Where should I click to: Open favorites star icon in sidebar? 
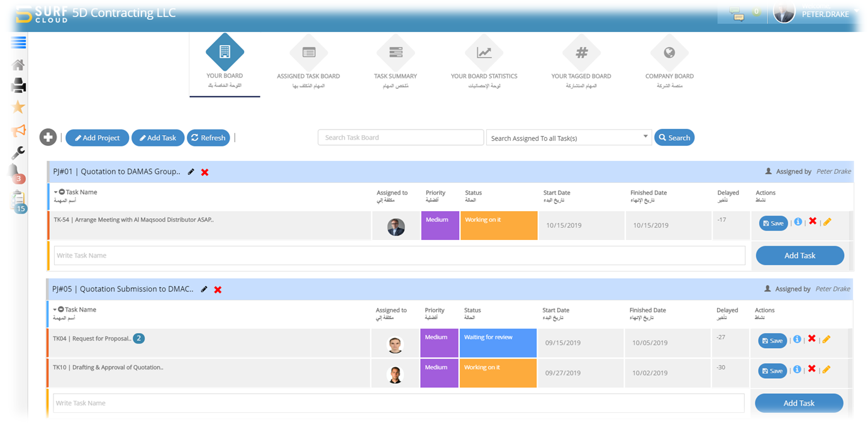pos(18,107)
